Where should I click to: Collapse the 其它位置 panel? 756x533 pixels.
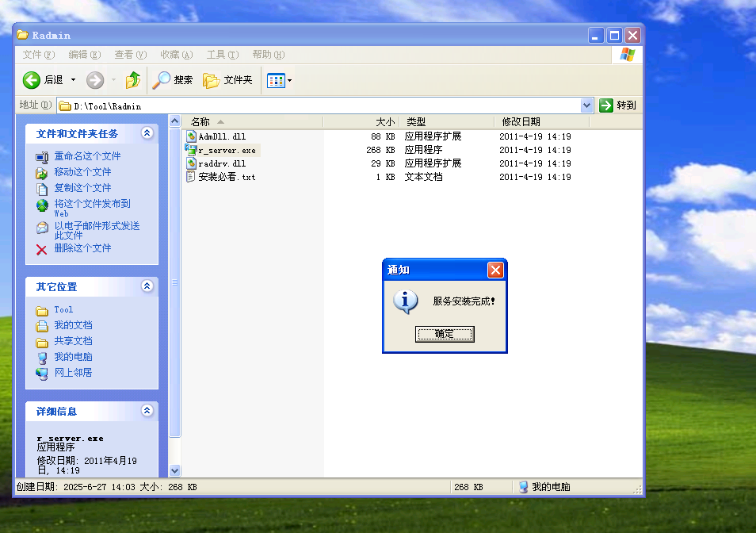(x=147, y=286)
